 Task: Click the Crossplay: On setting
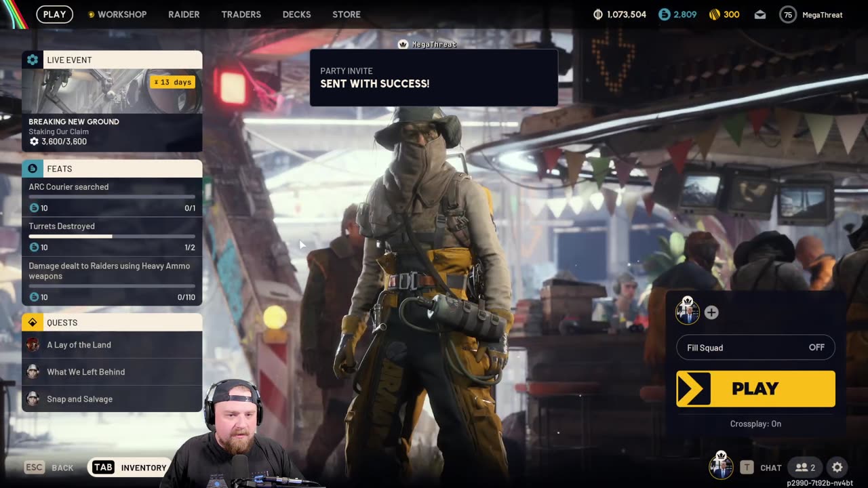pyautogui.click(x=755, y=424)
